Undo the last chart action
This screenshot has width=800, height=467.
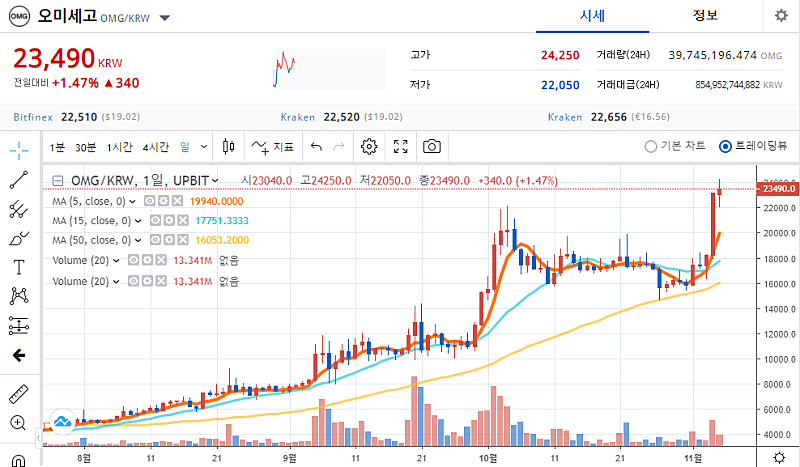coord(316,147)
